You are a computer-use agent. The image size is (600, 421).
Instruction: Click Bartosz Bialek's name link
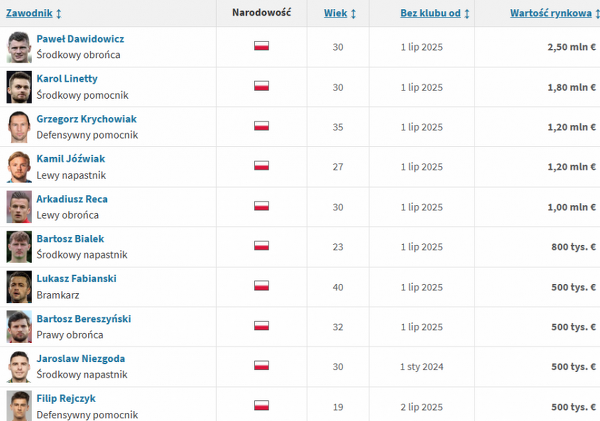[x=70, y=239]
